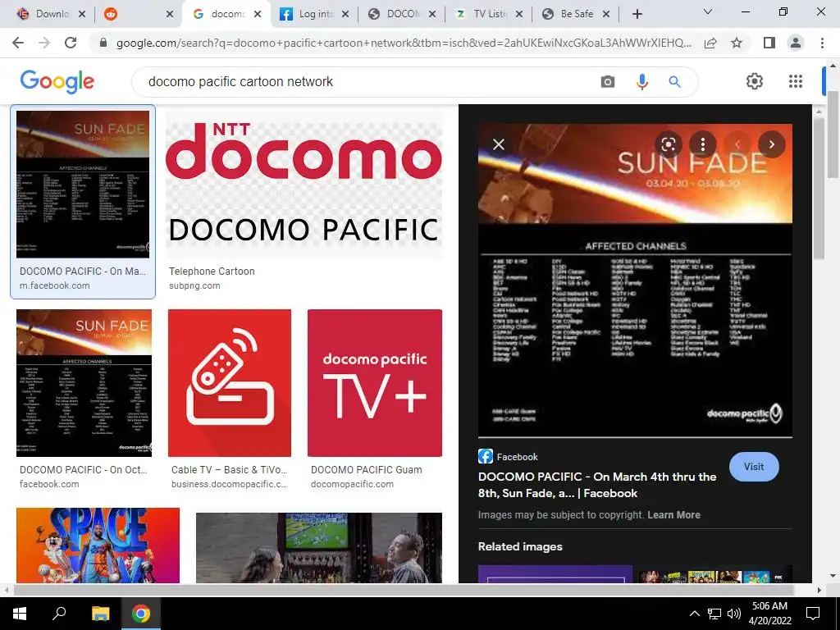Viewport: 840px width, 630px height.
Task: Open the Sun Fade October facebook.com thumbnail
Action: [84, 382]
